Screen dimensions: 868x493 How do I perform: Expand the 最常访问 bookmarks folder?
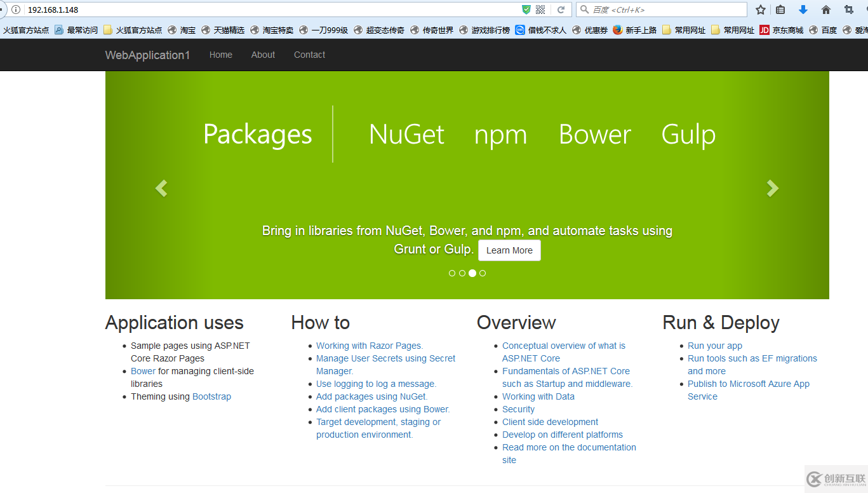(76, 29)
